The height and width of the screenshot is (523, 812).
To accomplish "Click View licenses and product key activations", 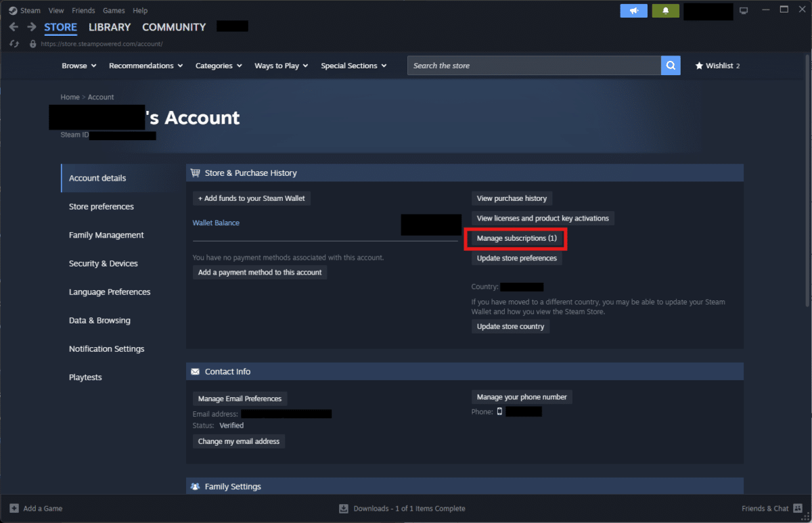I will coord(543,218).
